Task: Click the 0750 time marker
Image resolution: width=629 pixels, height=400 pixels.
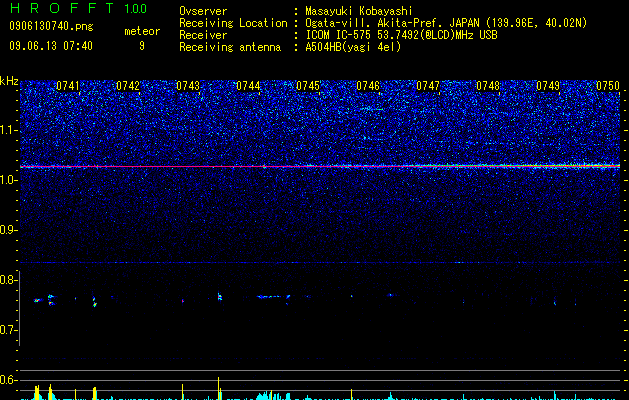Action: 608,86
